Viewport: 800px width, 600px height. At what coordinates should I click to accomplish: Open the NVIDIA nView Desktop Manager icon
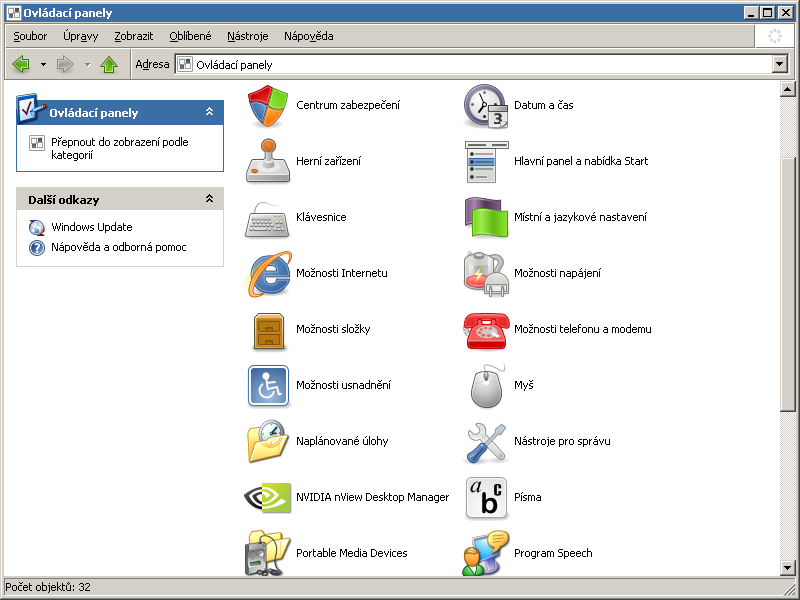coord(268,497)
